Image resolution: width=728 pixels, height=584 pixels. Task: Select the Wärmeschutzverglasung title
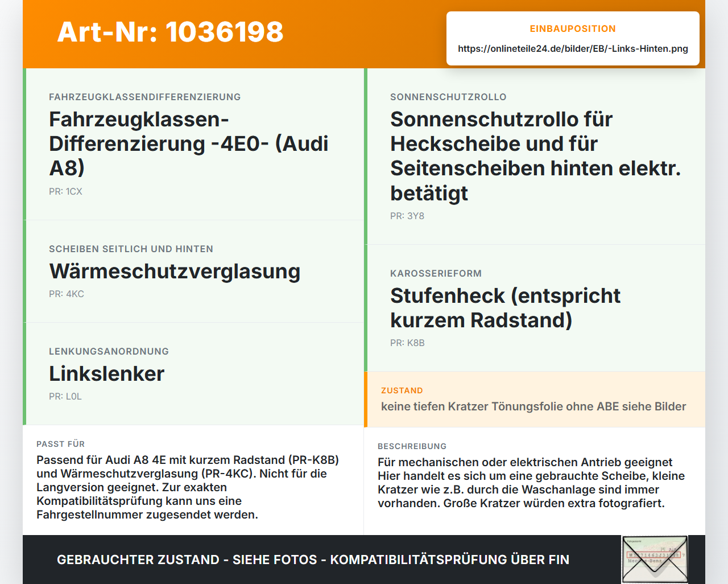[x=175, y=271]
